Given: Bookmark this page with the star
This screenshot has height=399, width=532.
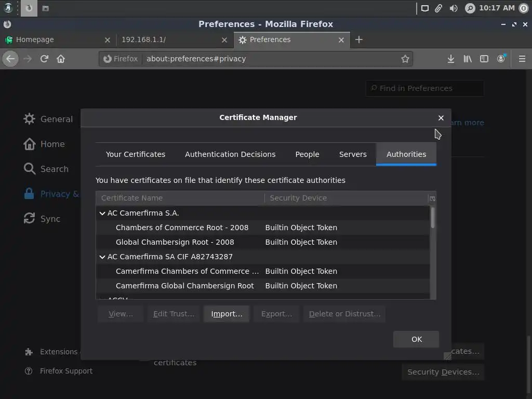Looking at the screenshot, I should pos(405,59).
